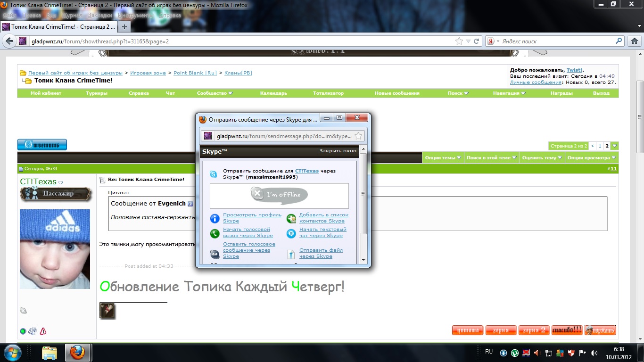The height and width of the screenshot is (362, 644).
Task: Bookmark popup page with star icon
Action: click(358, 136)
